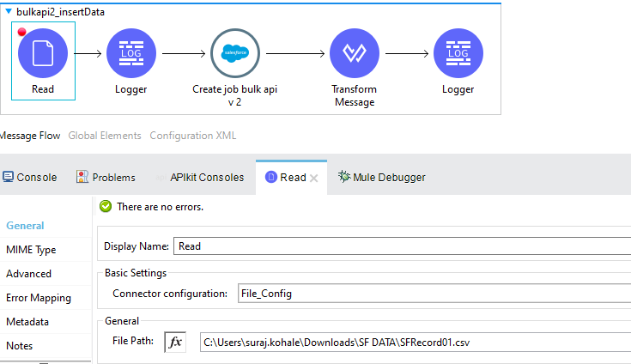Open the Console tab
Screen dimensions: 631x364
(30, 177)
